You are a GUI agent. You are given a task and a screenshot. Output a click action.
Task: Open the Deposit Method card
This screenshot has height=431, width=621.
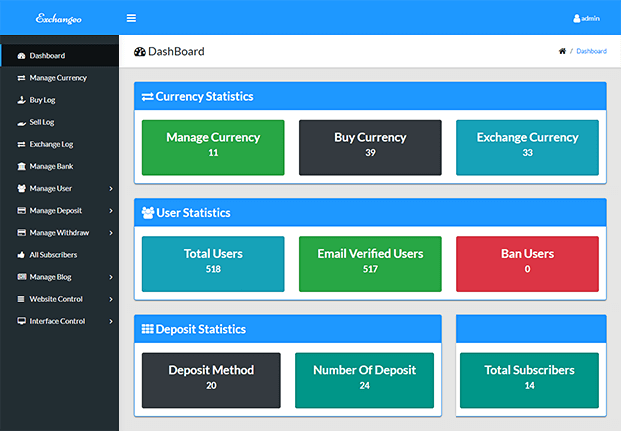211,380
